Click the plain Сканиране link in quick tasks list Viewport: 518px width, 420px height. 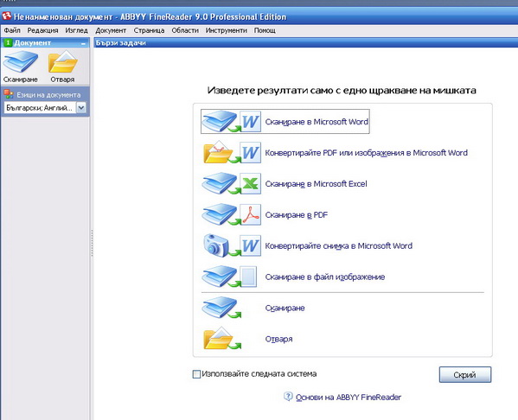(285, 308)
